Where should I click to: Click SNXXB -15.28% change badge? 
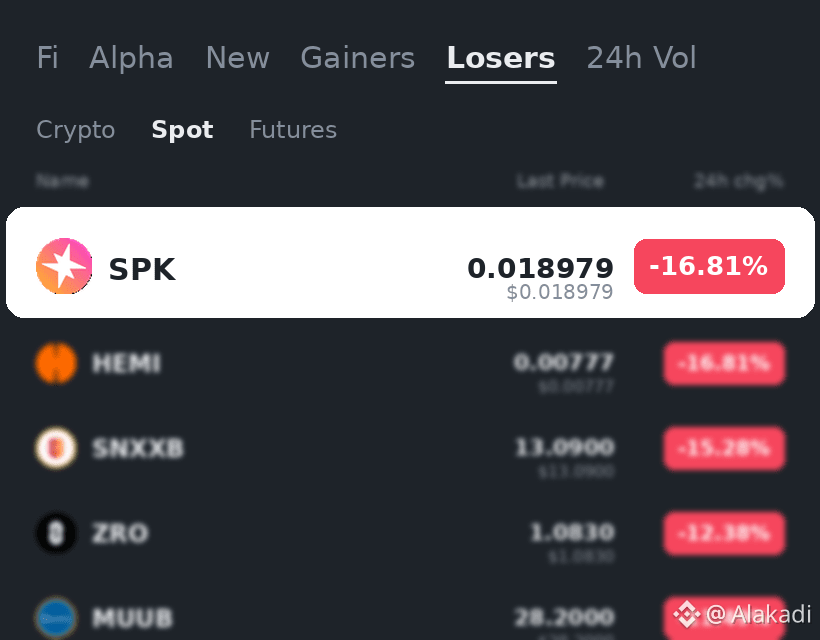coord(724,448)
